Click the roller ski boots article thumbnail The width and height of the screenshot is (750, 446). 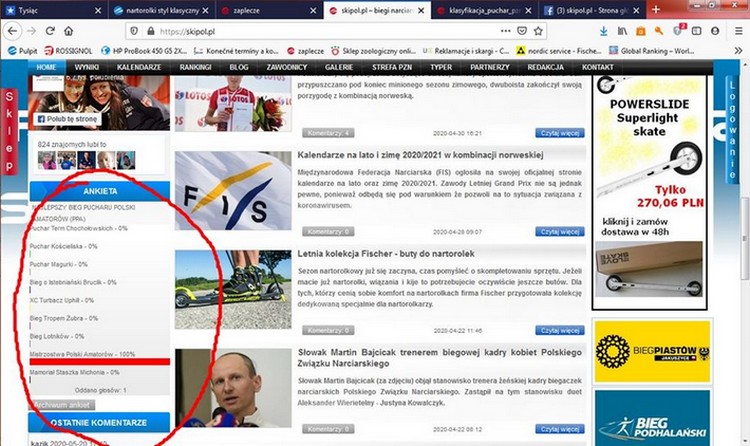(233, 289)
